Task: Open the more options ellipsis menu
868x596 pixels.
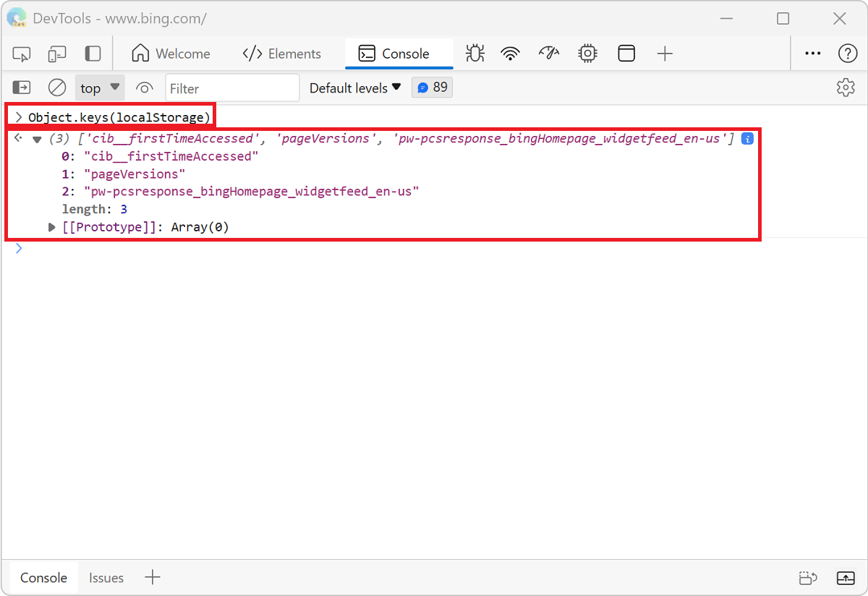Action: tap(812, 53)
